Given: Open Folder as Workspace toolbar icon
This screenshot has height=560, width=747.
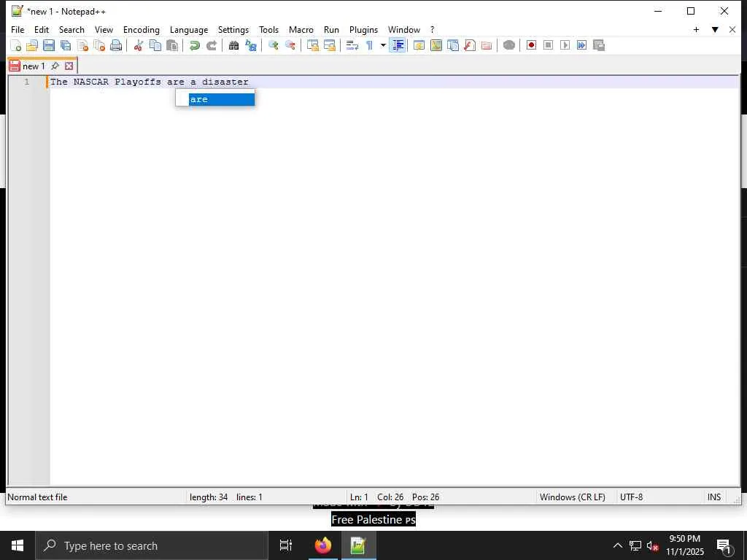Looking at the screenshot, I should (487, 45).
